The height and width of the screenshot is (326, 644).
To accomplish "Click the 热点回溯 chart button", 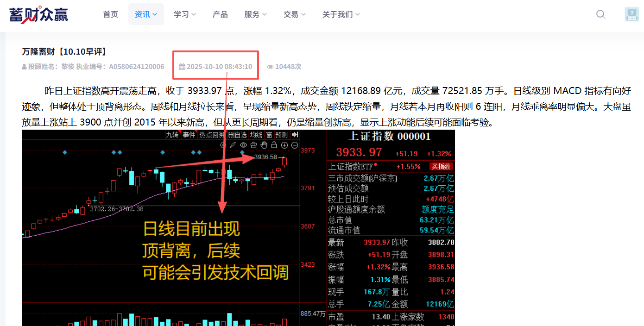I will coord(212,135).
